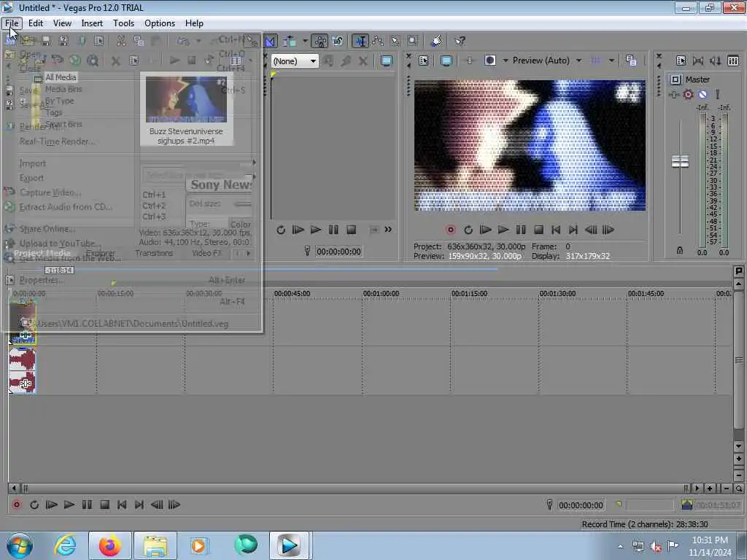Open the View menu
747x560 pixels.
click(x=63, y=23)
